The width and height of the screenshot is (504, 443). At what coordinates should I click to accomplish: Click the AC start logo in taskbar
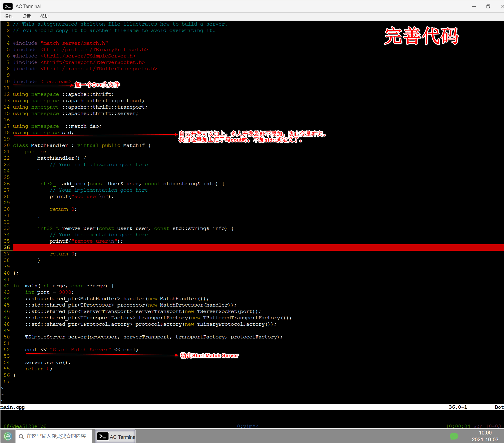8,436
